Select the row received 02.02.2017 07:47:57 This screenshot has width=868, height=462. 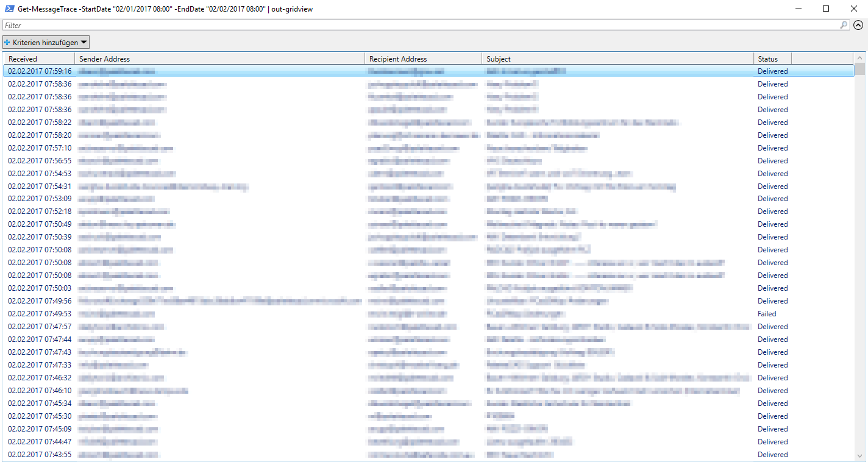pyautogui.click(x=429, y=327)
